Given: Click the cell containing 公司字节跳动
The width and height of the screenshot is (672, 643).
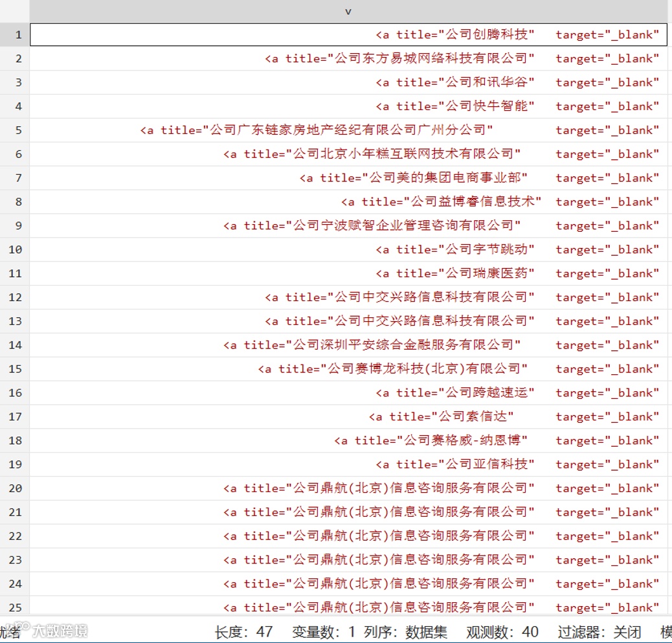Looking at the screenshot, I should click(348, 249).
